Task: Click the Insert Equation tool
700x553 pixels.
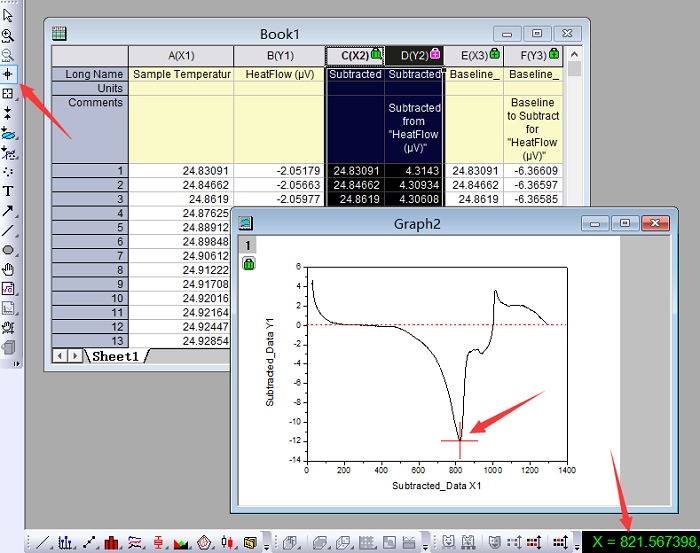Action: coord(8,289)
